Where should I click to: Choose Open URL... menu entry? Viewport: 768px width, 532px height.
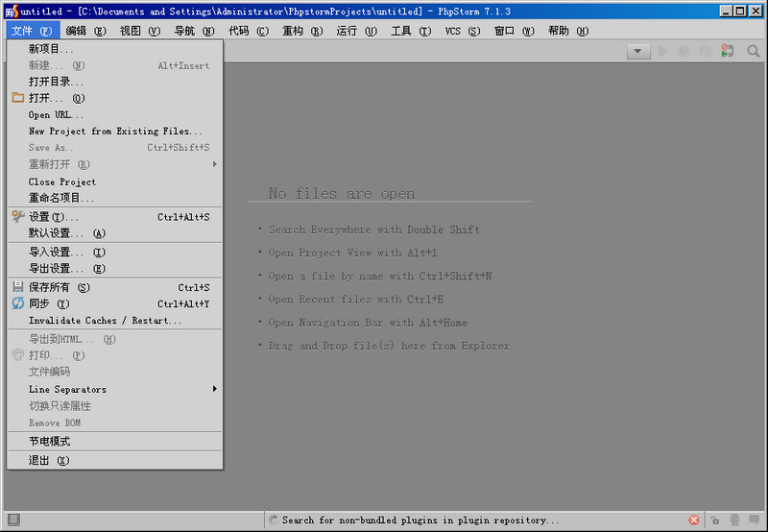[115, 115]
